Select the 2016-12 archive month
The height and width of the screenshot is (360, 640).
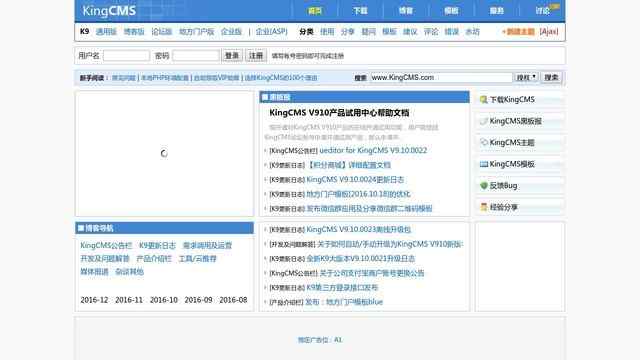(94, 300)
